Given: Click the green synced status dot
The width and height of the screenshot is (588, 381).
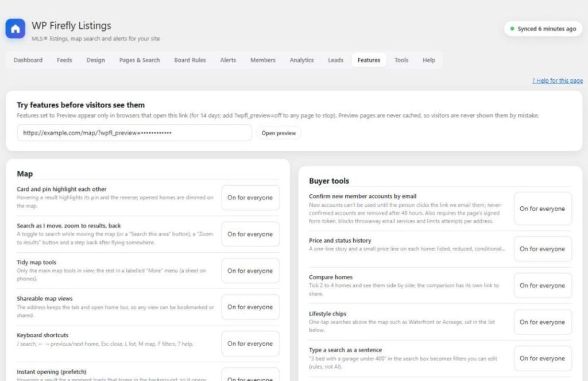Looking at the screenshot, I should [x=512, y=29].
